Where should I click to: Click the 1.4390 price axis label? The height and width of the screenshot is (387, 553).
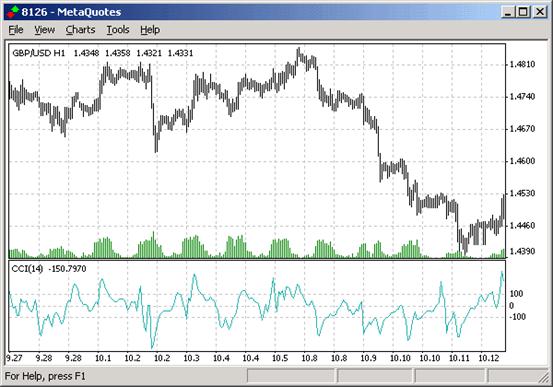coord(522,251)
